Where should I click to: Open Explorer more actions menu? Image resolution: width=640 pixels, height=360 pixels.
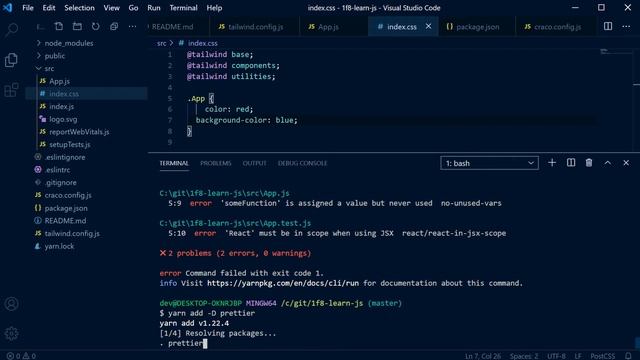tap(132, 27)
